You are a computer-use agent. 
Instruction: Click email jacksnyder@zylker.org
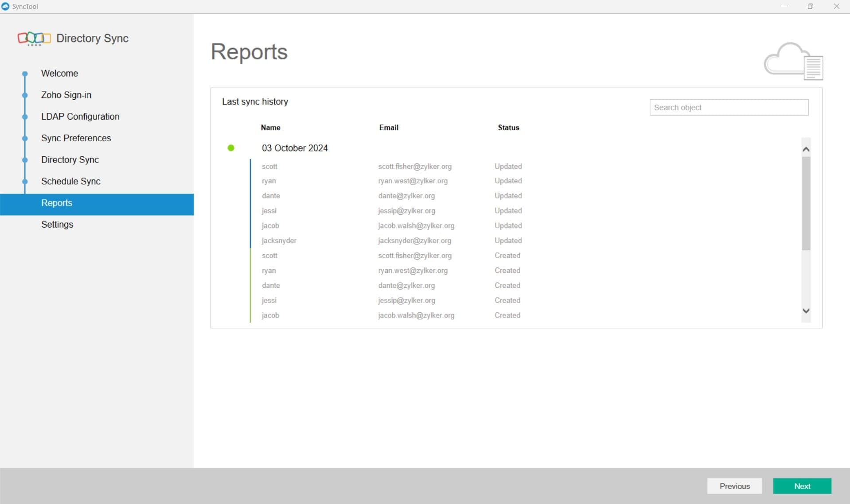(x=414, y=241)
